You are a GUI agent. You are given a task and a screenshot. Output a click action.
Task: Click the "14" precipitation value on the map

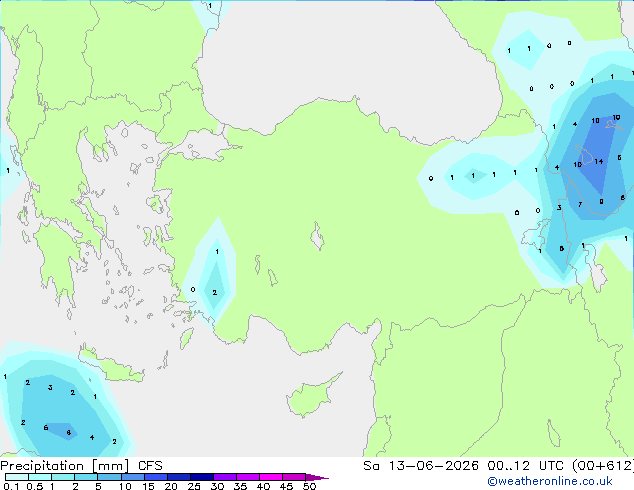(599, 161)
